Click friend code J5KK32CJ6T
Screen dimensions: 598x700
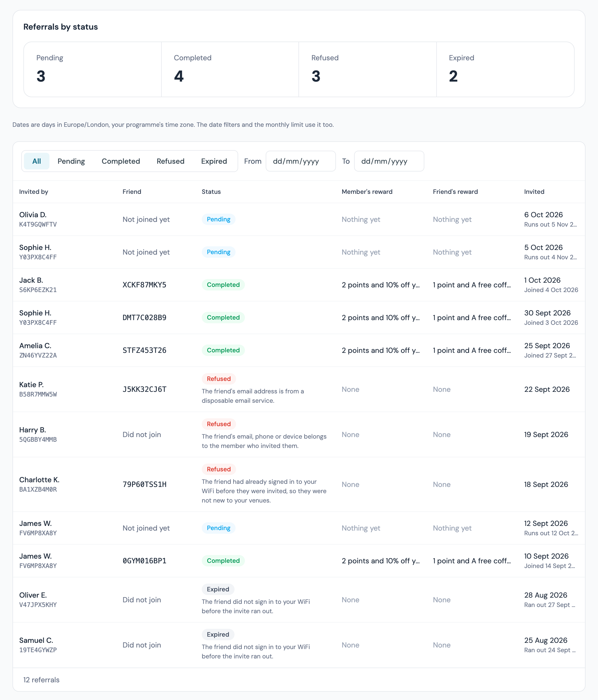(x=144, y=389)
